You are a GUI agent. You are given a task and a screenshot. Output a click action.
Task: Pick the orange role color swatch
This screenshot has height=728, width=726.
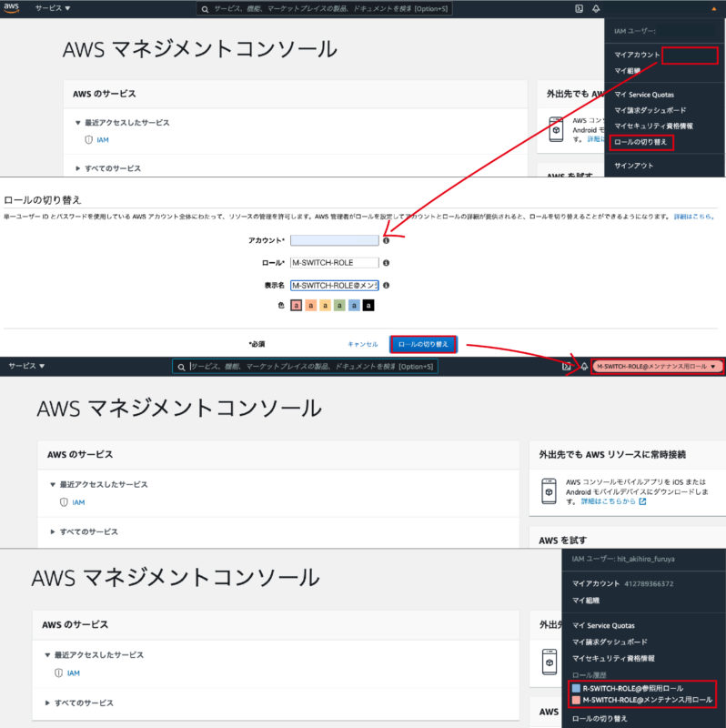point(310,306)
